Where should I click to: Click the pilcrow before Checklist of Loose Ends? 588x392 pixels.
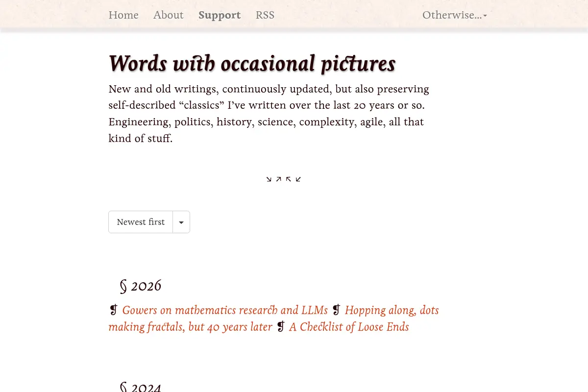(281, 327)
